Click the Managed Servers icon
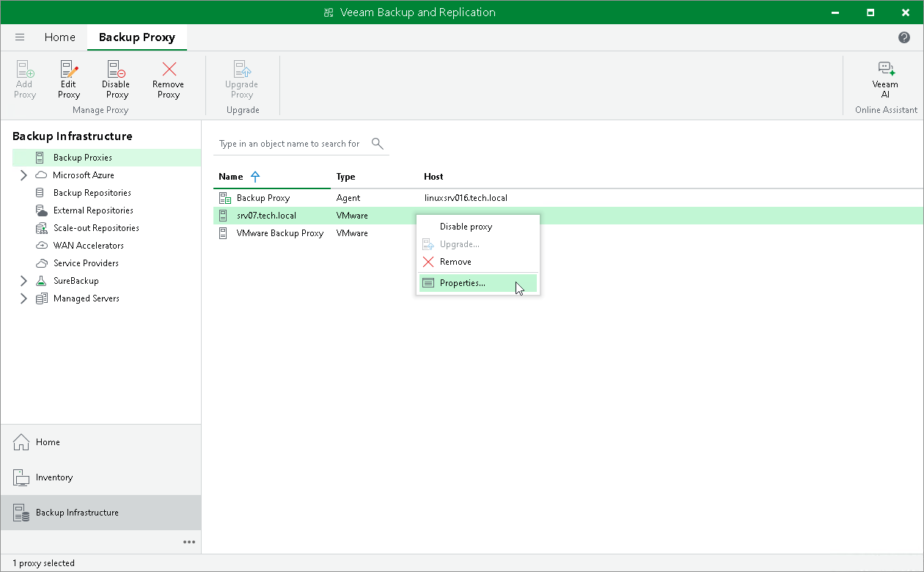This screenshot has height=572, width=924. coord(42,298)
